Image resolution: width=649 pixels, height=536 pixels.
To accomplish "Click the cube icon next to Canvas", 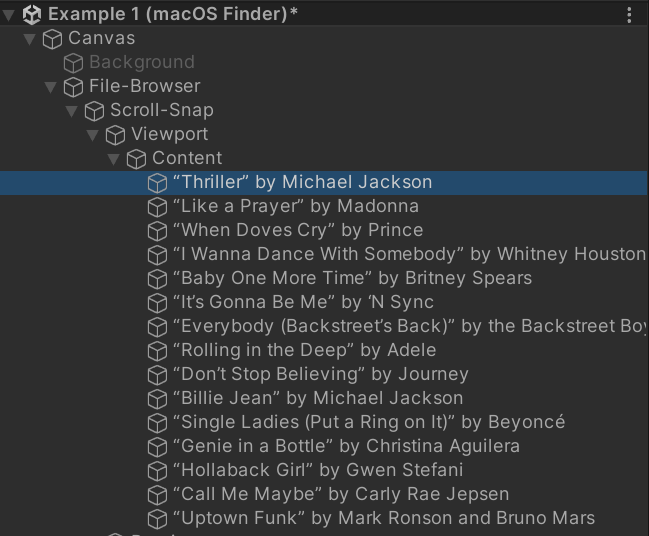I will tap(53, 39).
